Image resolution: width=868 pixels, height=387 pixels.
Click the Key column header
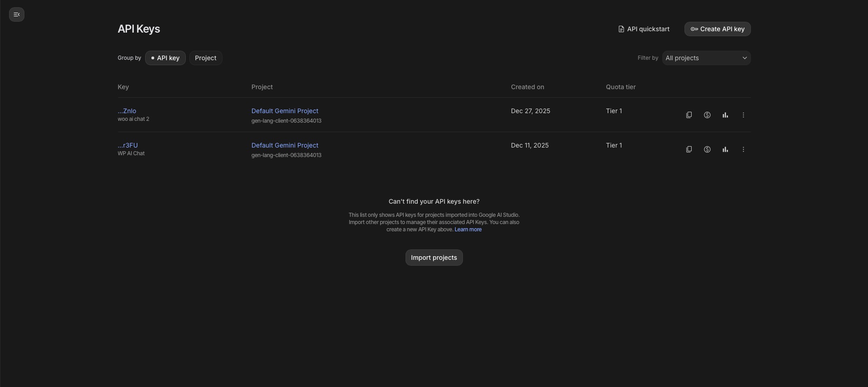pos(123,87)
